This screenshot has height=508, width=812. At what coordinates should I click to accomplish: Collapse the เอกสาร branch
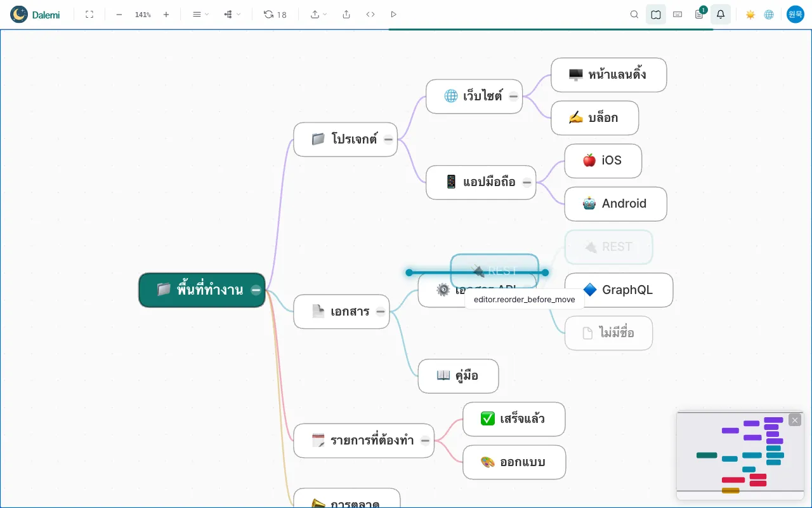(380, 311)
